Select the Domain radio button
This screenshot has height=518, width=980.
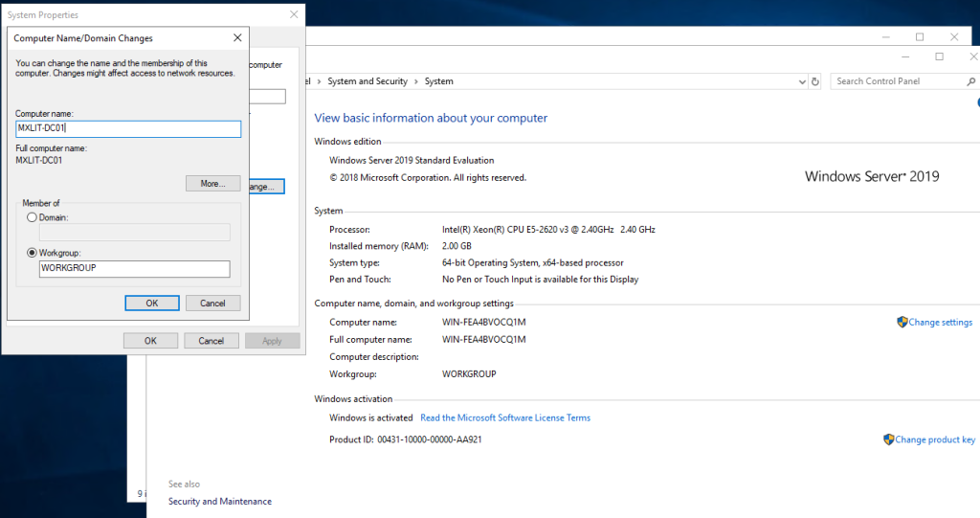point(33,217)
